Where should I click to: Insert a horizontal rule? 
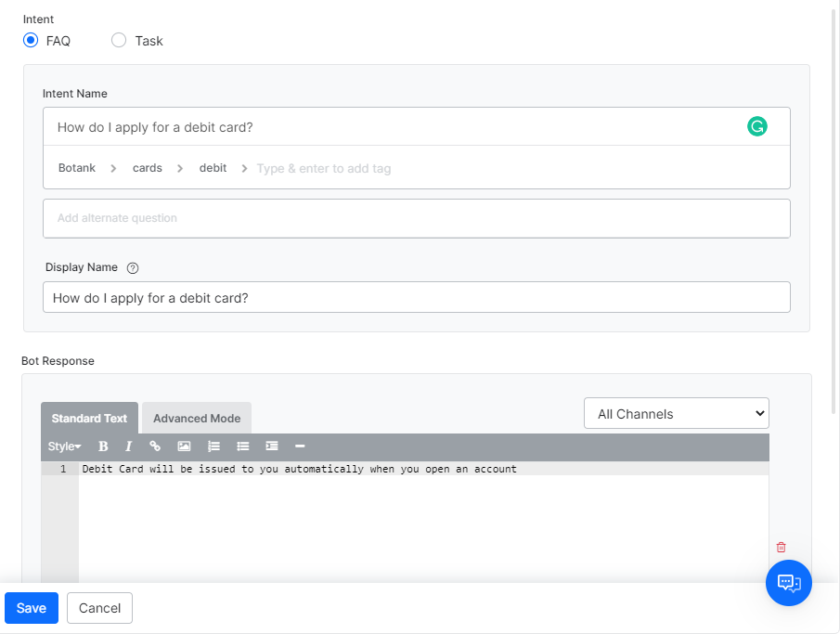pyautogui.click(x=299, y=446)
